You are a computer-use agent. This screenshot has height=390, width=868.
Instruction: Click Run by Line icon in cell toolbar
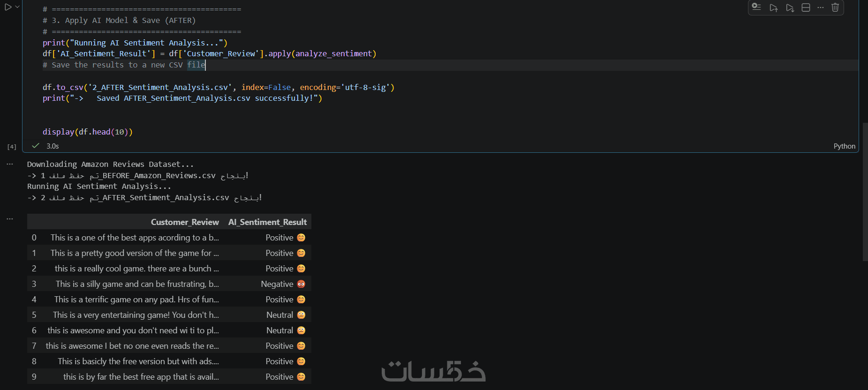756,7
